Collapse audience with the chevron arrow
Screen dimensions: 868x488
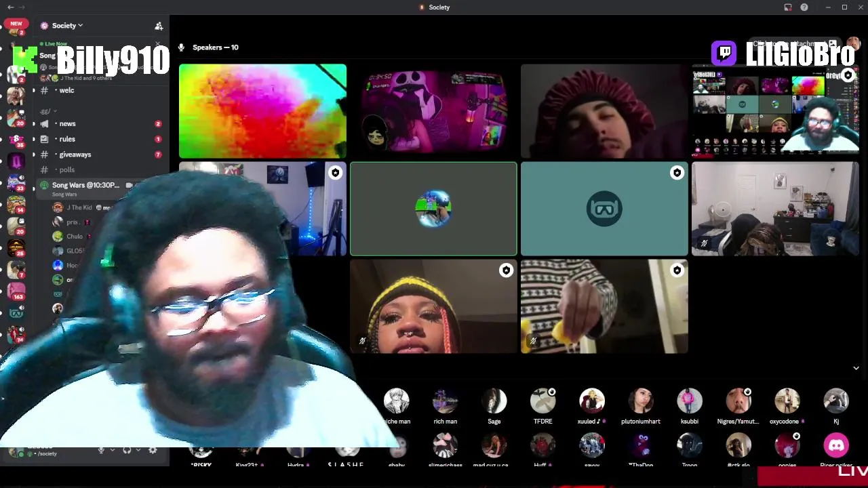pyautogui.click(x=856, y=368)
